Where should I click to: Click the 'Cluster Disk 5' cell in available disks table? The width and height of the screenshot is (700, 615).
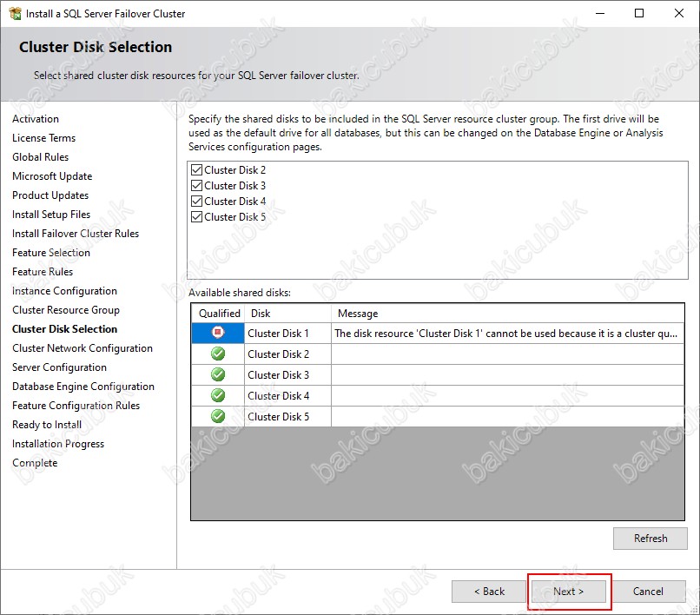288,416
